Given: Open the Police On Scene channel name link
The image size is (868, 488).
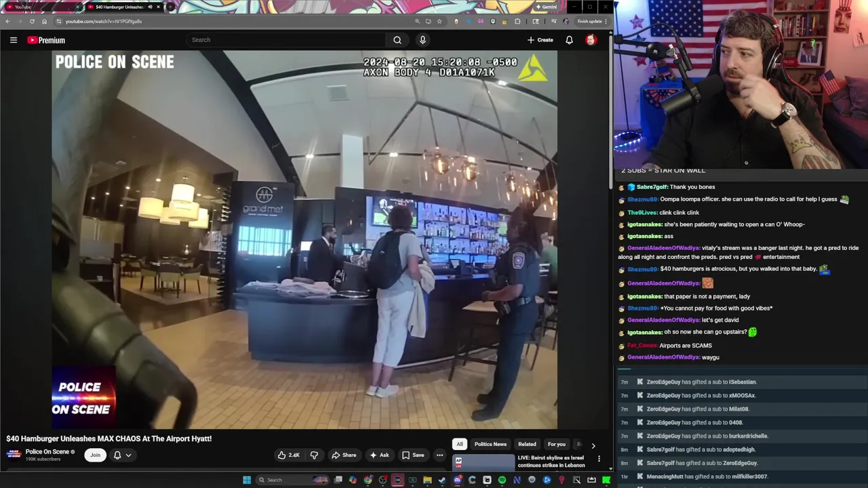Looking at the screenshot, I should pos(47,451).
